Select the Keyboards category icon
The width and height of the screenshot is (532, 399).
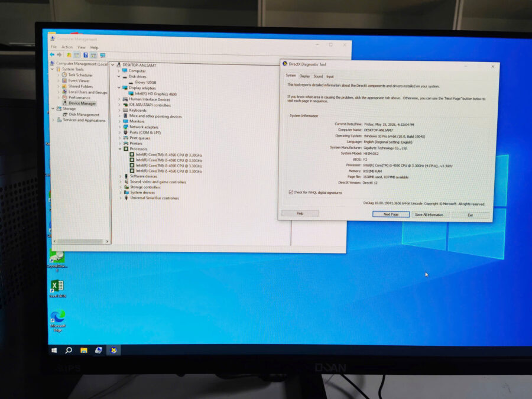(x=125, y=111)
